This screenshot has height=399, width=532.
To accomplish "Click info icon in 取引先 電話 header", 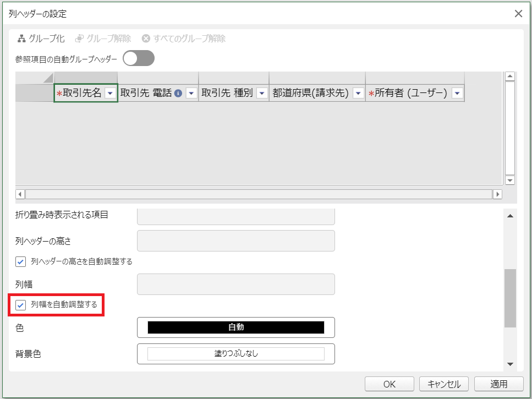I will [178, 94].
